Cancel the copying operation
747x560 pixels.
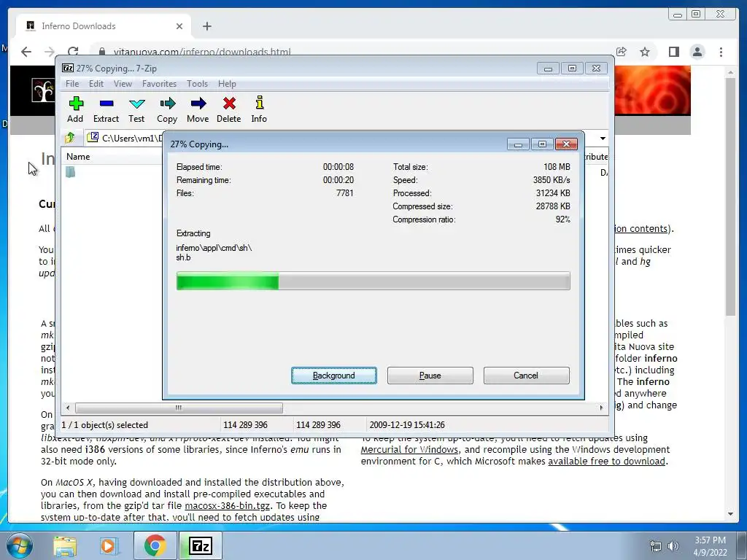(x=526, y=376)
